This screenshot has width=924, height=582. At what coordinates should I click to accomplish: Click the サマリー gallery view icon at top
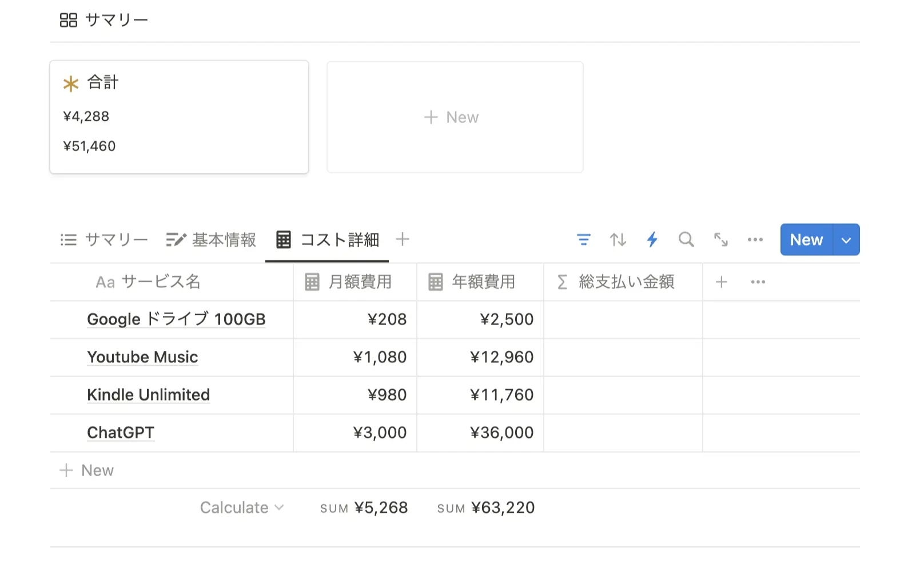click(68, 21)
